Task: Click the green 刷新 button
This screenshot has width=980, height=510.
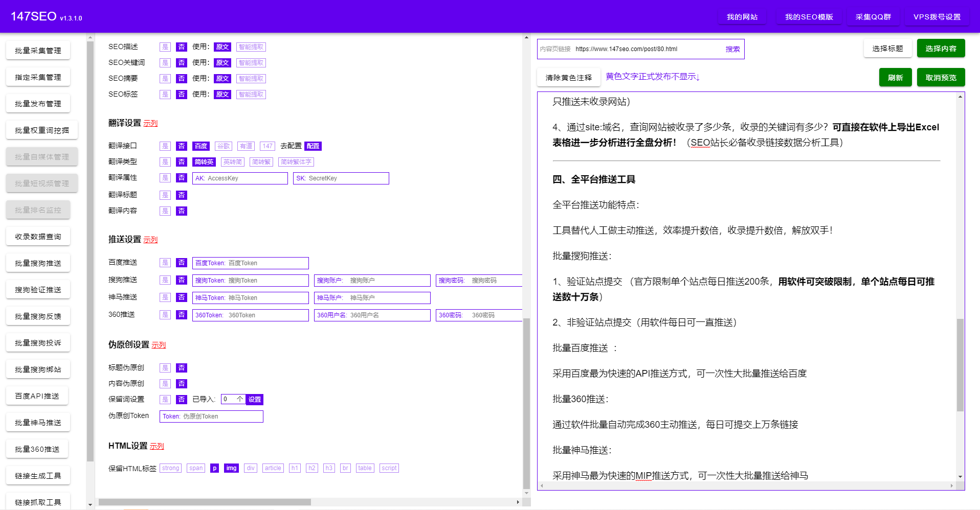Action: [895, 78]
